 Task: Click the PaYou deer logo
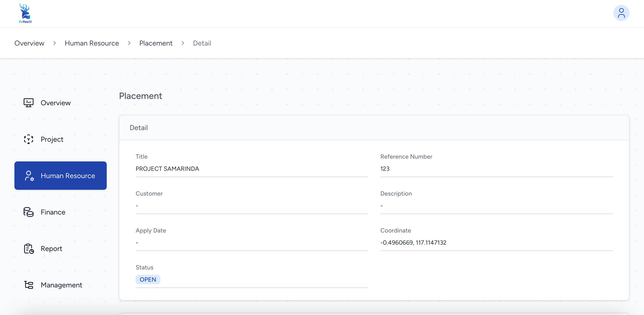(25, 13)
